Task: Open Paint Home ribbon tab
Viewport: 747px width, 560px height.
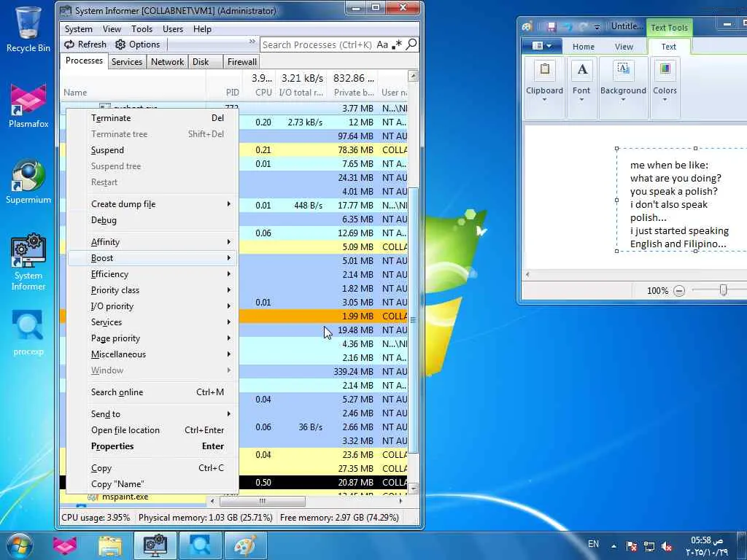Action: pyautogui.click(x=583, y=47)
